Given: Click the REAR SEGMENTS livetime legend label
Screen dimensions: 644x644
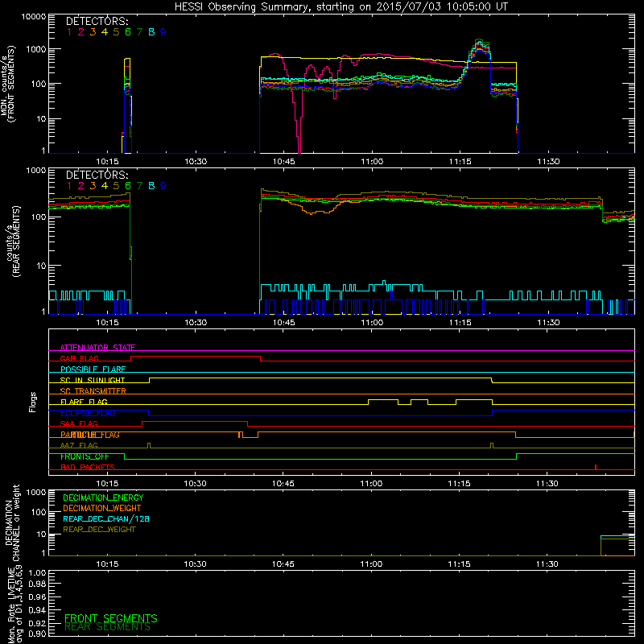Looking at the screenshot, I should pos(107,627).
